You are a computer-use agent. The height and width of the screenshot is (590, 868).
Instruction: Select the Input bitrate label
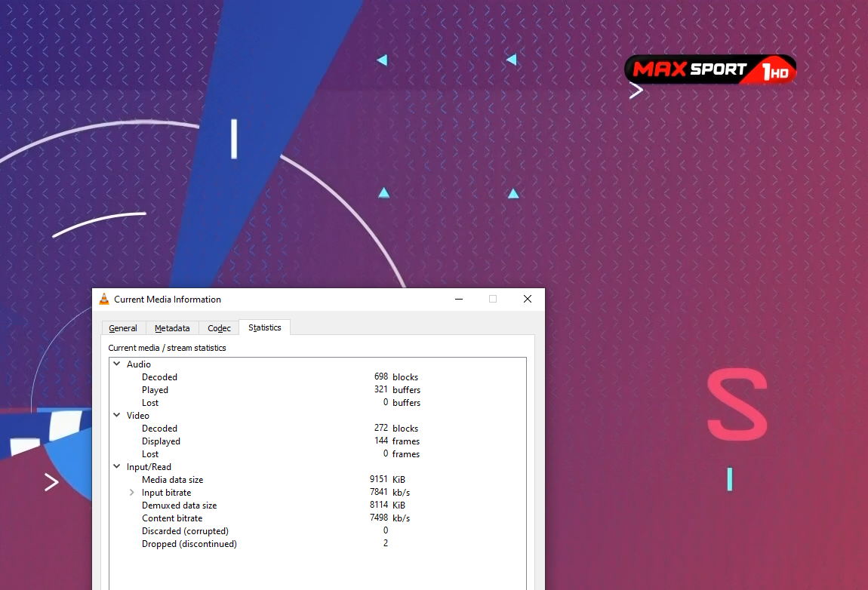(166, 493)
